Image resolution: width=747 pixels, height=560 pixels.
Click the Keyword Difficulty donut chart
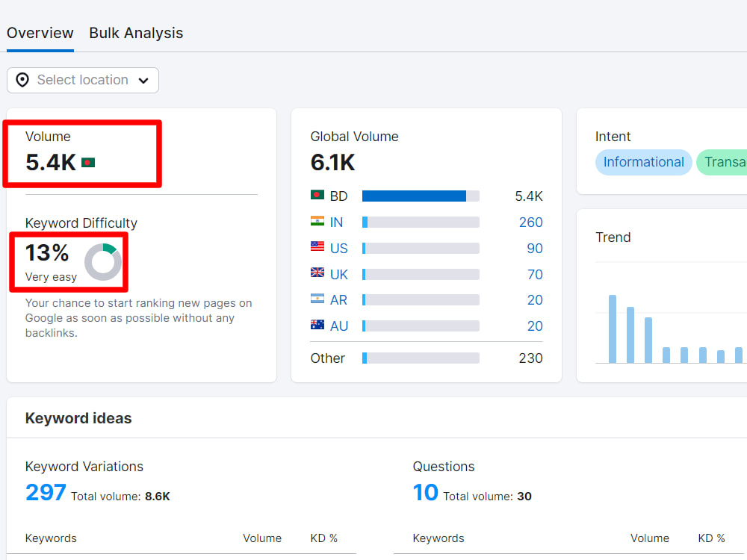click(103, 261)
